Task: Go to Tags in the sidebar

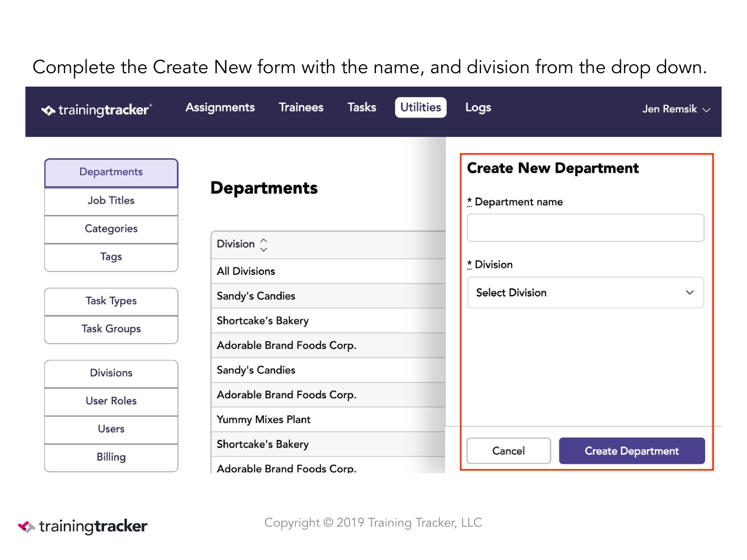Action: pos(111,257)
